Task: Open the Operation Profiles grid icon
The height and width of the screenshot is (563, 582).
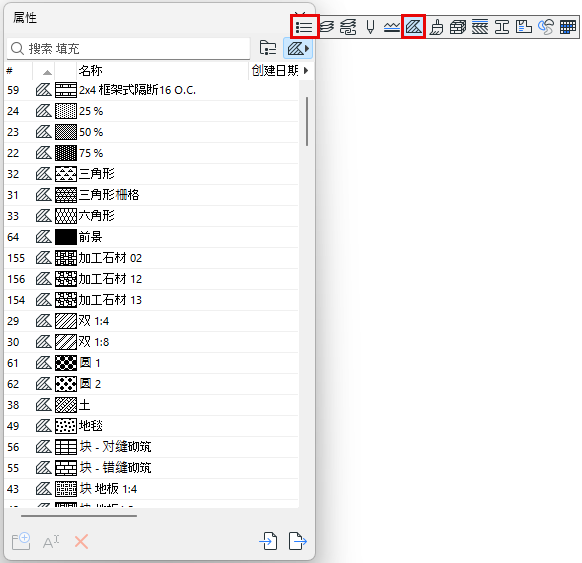Action: (x=568, y=27)
